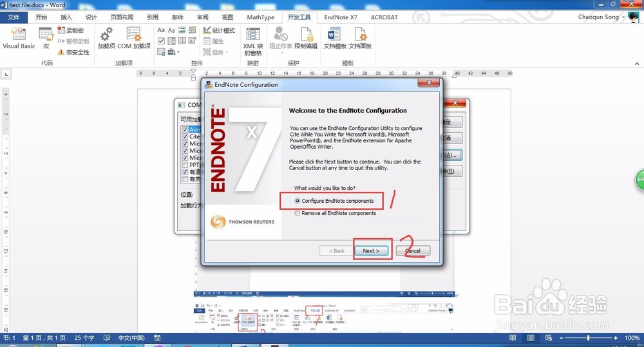Insert drop-down list content control

182,41
